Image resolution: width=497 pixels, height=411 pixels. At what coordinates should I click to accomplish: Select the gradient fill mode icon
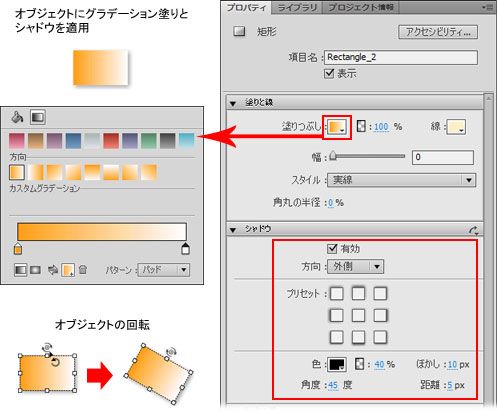[x=38, y=117]
